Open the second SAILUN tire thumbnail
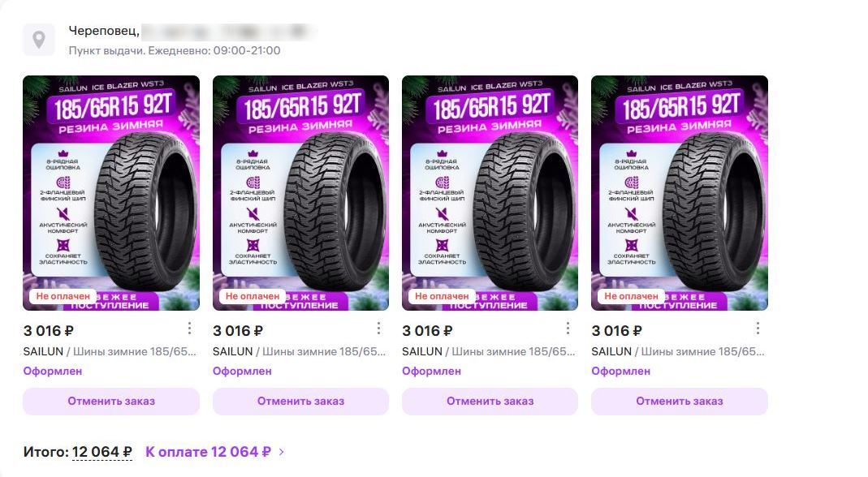The height and width of the screenshot is (477, 868). pyautogui.click(x=300, y=192)
